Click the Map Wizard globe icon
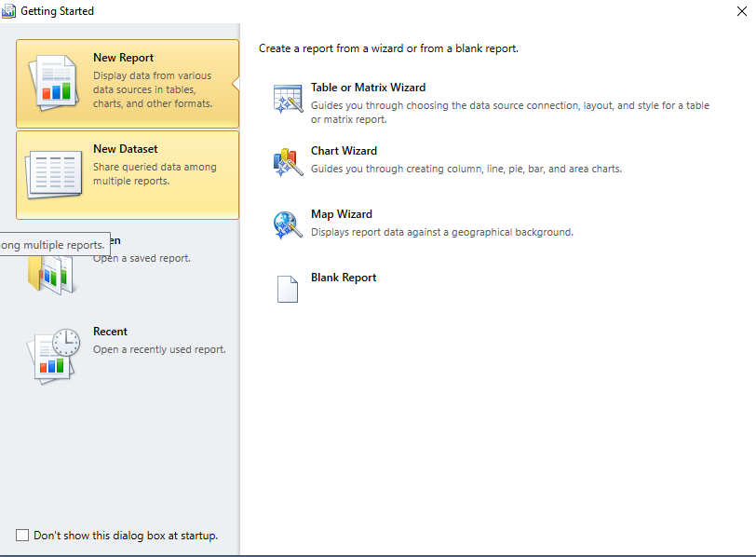The width and height of the screenshot is (756, 557). (x=288, y=224)
